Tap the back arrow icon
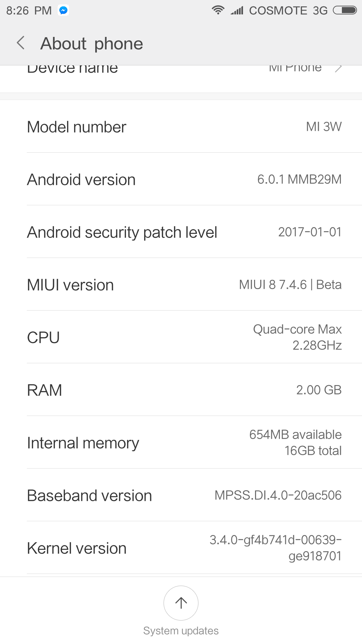 click(x=21, y=43)
